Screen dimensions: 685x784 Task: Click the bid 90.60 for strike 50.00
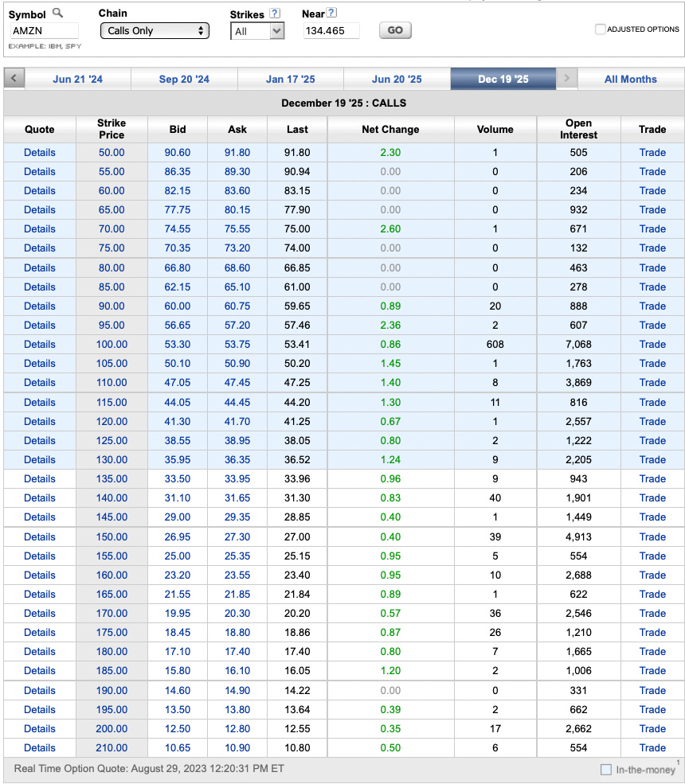[178, 153]
